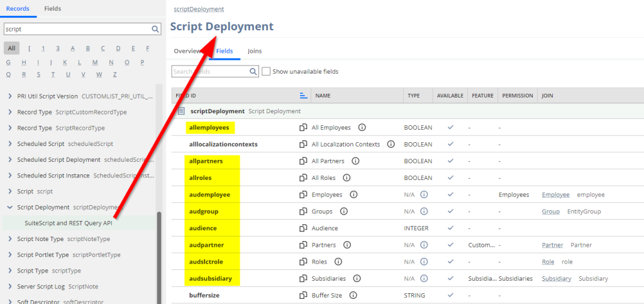Screen dimensions: 644x304
Task: Open info icon next to Roles name
Action: pyautogui.click(x=338, y=262)
